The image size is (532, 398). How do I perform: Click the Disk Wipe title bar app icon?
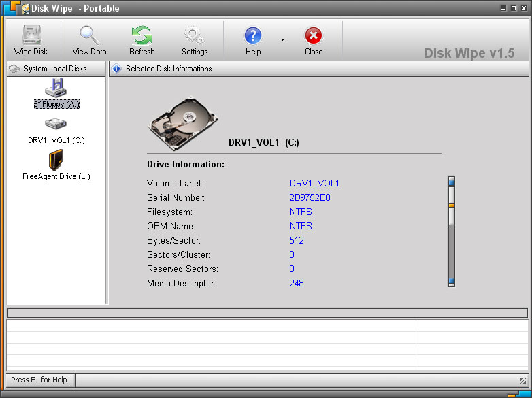point(25,8)
